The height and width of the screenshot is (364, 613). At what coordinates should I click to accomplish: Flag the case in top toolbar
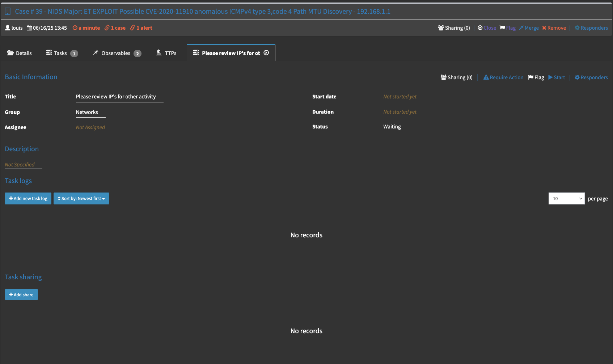(508, 28)
